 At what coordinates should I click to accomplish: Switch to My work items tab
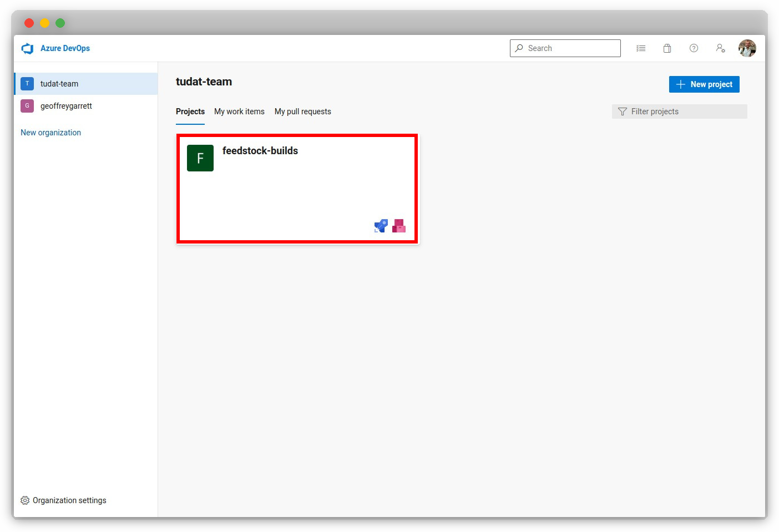239,112
